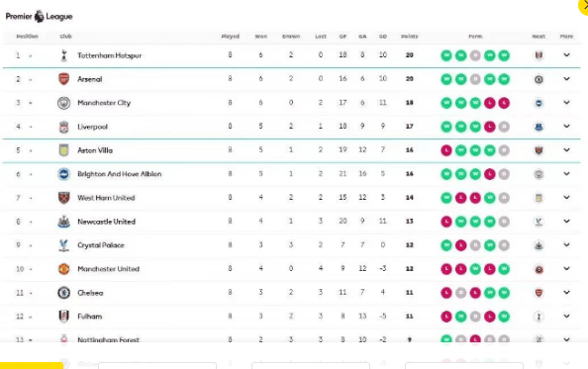Click the Aston Villa club badge
This screenshot has height=369, width=588.
[63, 150]
